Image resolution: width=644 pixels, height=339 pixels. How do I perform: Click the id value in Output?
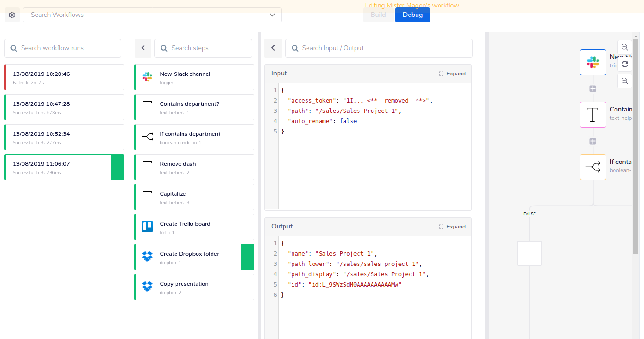pos(355,285)
